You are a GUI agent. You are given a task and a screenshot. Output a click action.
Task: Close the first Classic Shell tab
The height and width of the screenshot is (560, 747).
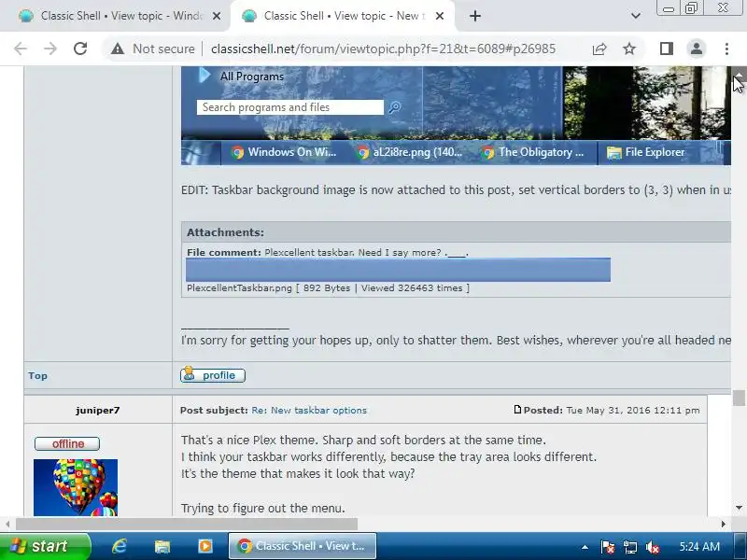[217, 16]
